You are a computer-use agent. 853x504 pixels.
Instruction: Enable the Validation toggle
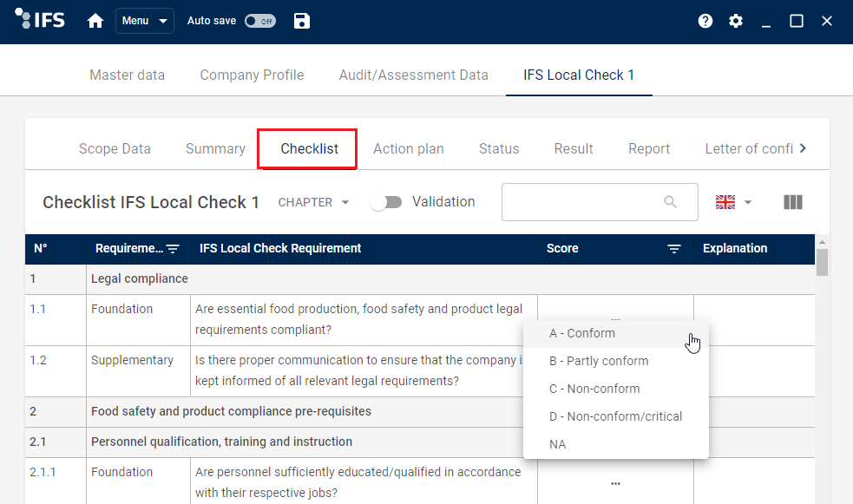coord(385,202)
